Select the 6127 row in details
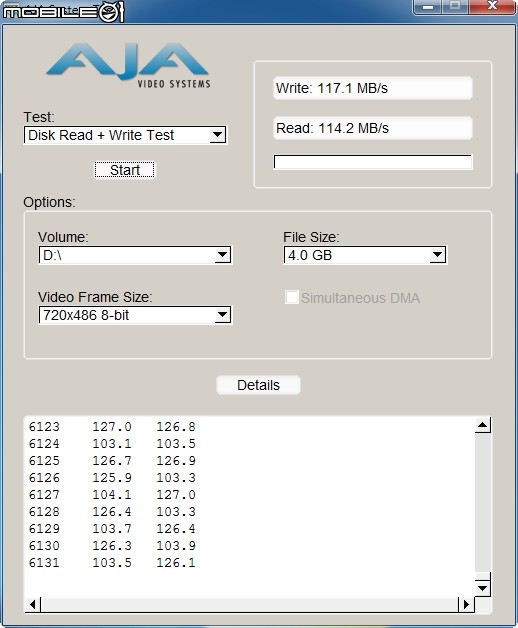 (112, 495)
